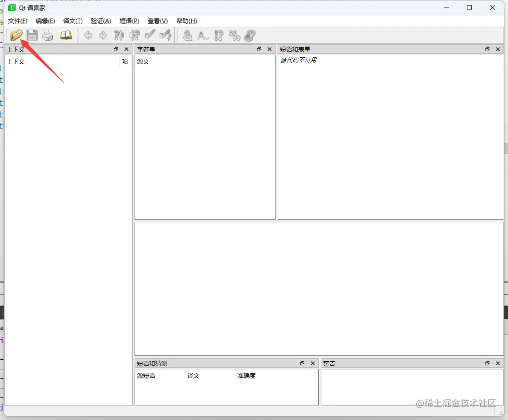Open the 译文(T) menu
Screen dimensions: 508x420
click(73, 21)
